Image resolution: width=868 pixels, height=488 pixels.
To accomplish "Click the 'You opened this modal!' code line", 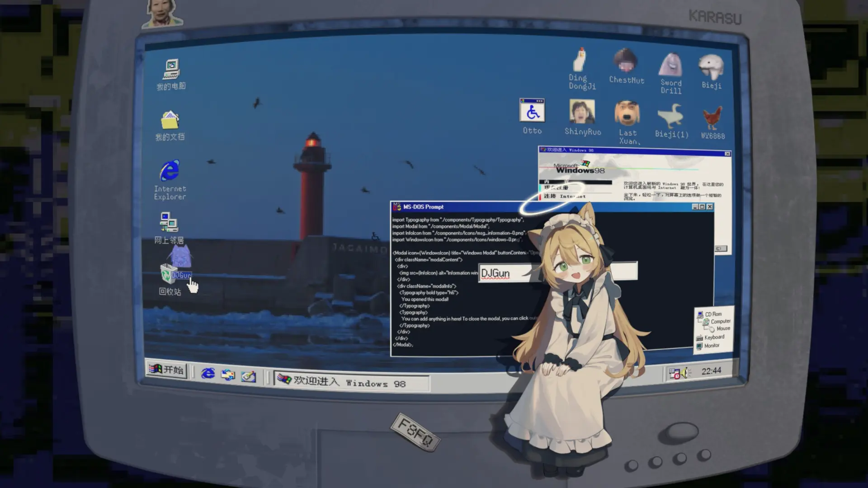I will (x=425, y=299).
